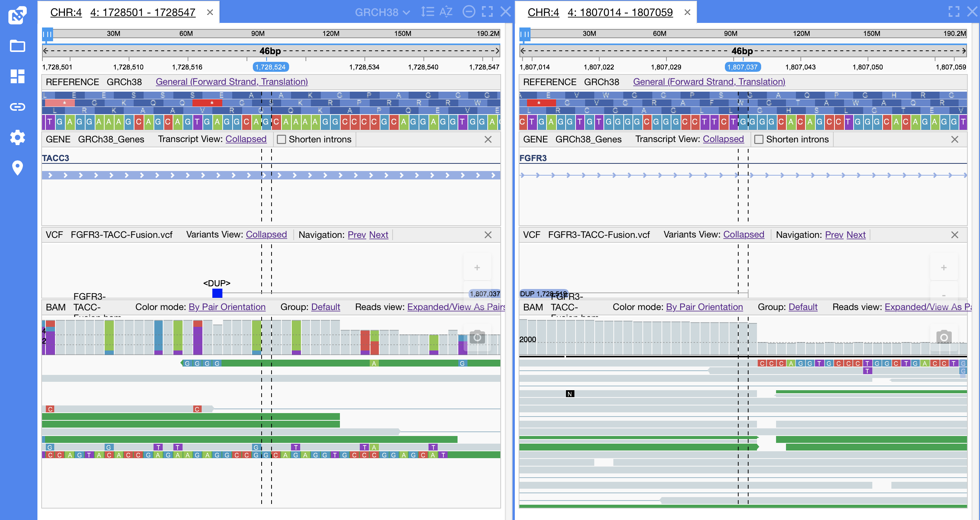980x520 pixels.
Task: Open the folder icon in left sidebar
Action: (18, 46)
